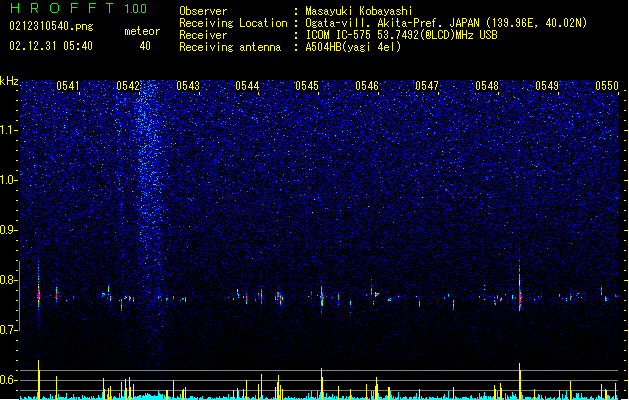
Task: Click the 1.1 kHz axis tick label
Action: tap(8, 130)
